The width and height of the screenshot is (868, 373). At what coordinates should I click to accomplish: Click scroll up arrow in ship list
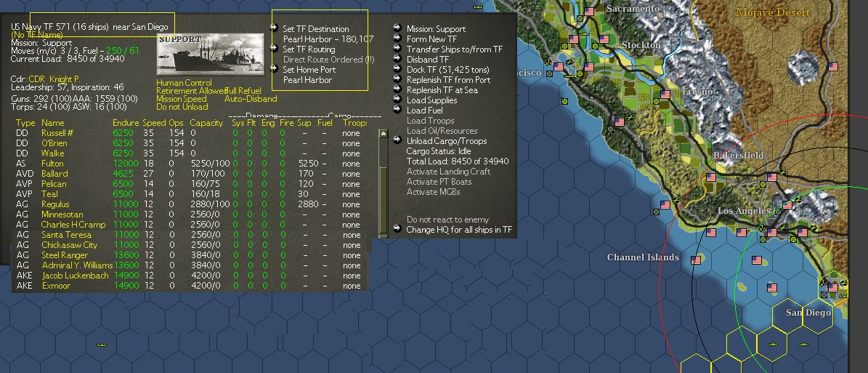(x=383, y=134)
